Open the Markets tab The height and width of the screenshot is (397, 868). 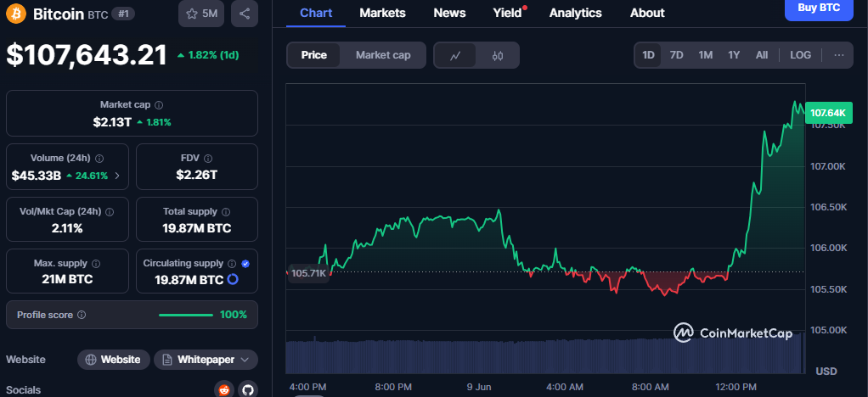coord(382,13)
